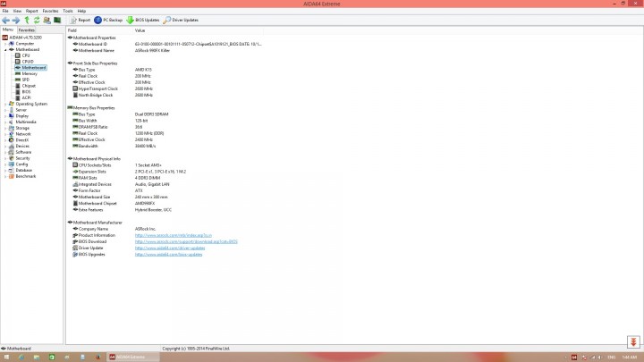Viewport: 644px width, 362px height.
Task: Check for BIOS Updates in toolbar
Action: click(143, 20)
